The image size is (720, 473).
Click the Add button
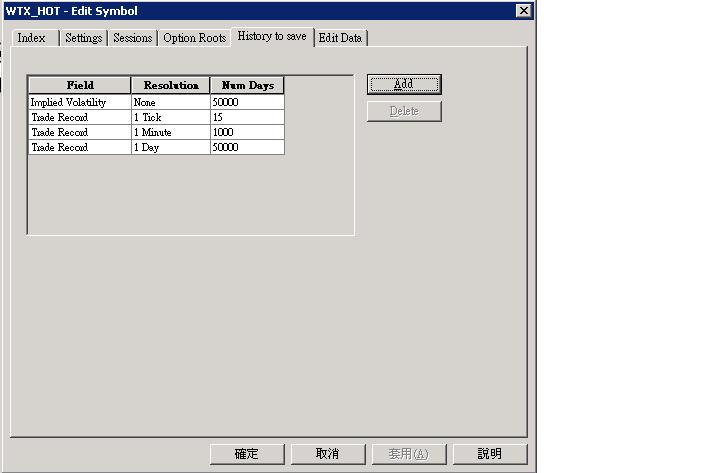(404, 84)
